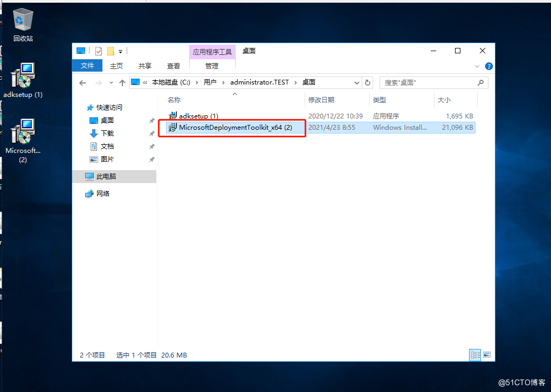Open Help with the blue question icon
Viewport: 551px width, 392px height.
(x=488, y=66)
